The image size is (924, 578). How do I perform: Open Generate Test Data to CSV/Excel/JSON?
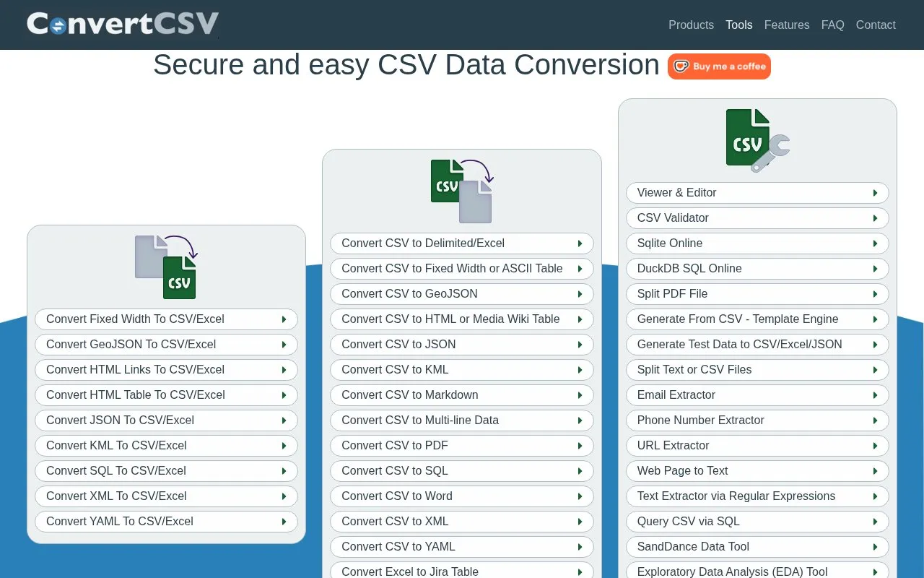[757, 345]
